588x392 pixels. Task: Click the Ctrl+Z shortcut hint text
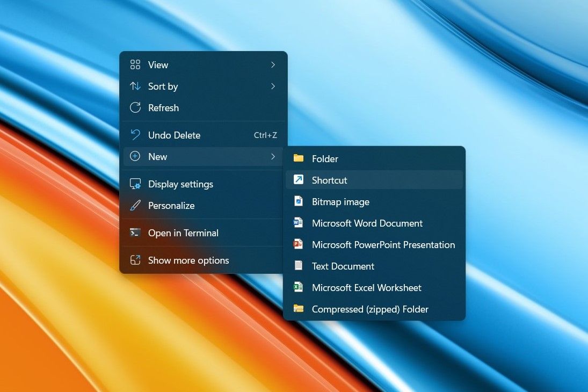(x=265, y=135)
